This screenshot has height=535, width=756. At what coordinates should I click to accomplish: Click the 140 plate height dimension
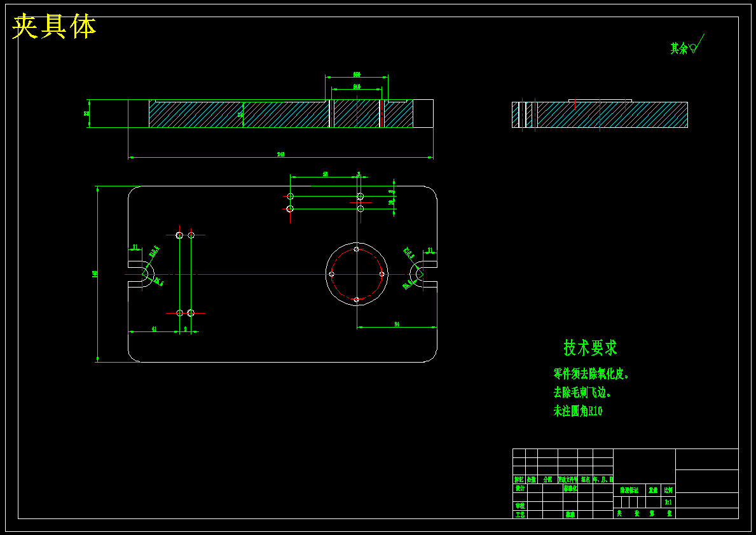(x=95, y=274)
